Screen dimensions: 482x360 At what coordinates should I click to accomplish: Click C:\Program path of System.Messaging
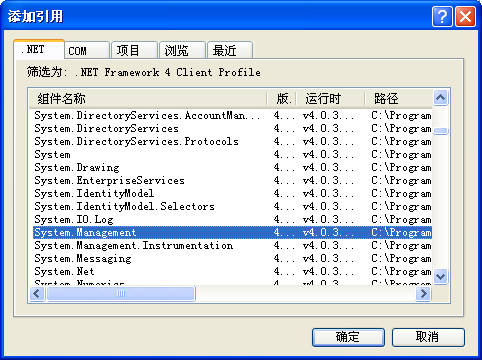[x=401, y=258]
